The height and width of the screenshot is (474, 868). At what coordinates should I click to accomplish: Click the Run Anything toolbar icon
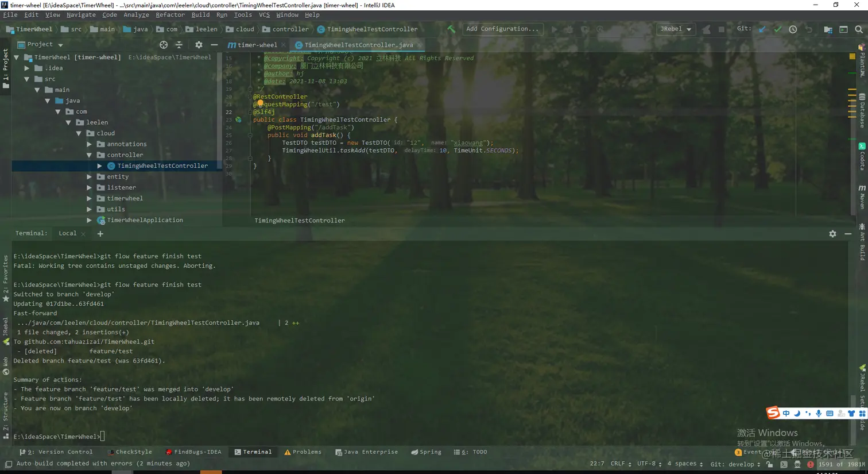coord(843,29)
